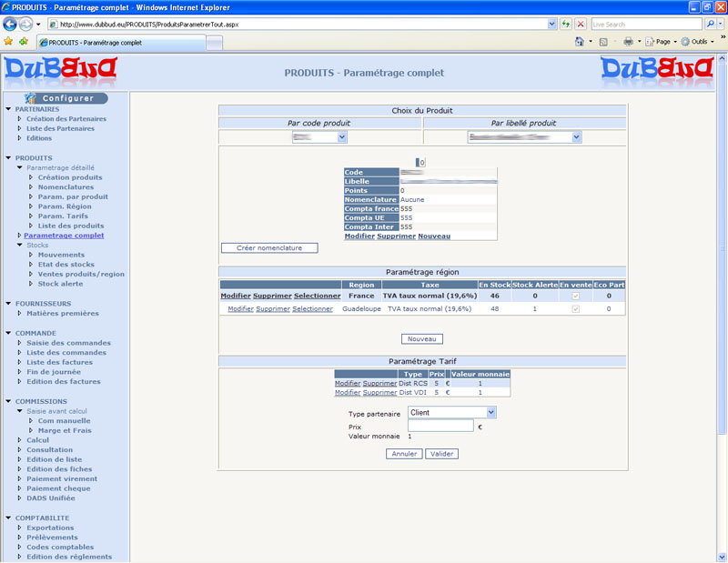Open the Par libellé produit dropdown
This screenshot has height=563, width=728.
pyautogui.click(x=524, y=136)
